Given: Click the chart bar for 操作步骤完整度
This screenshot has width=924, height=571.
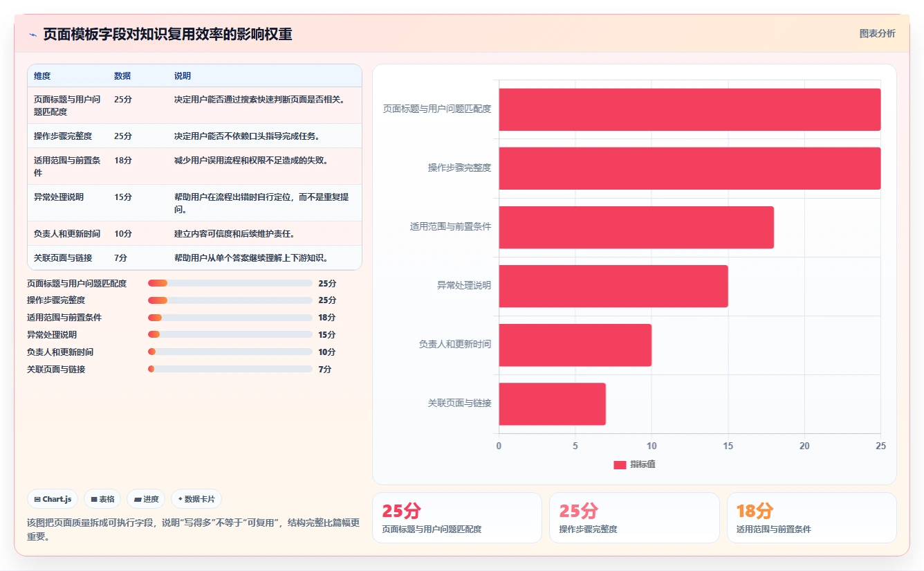Looking at the screenshot, I should pyautogui.click(x=690, y=168).
